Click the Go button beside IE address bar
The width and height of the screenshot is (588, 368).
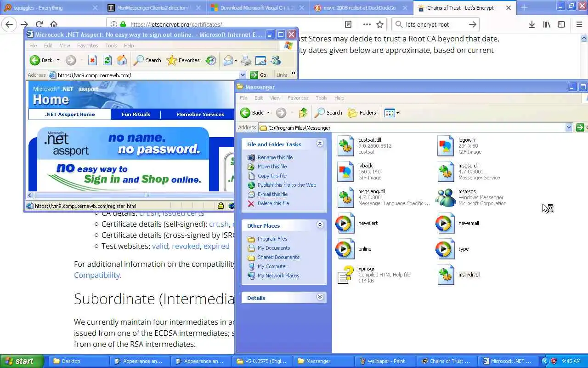pos(259,75)
